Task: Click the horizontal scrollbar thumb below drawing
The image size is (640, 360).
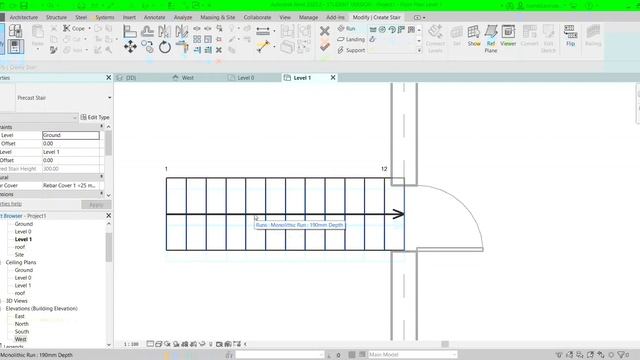Action: (x=445, y=344)
